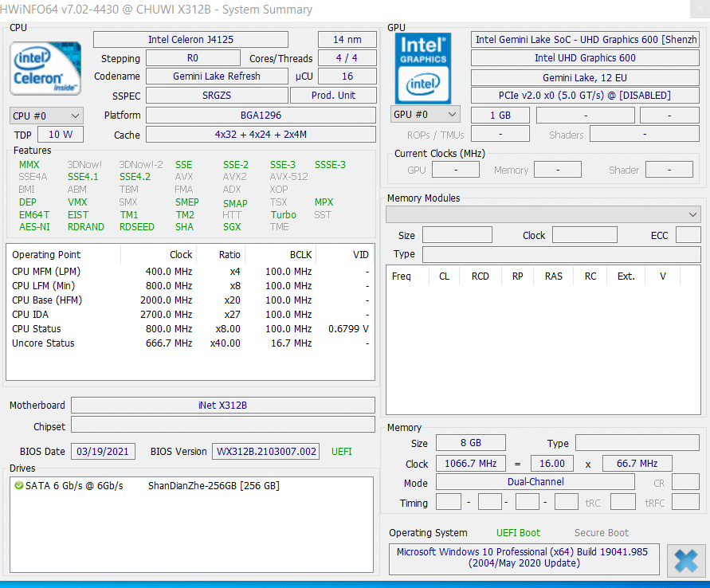710x588 pixels.
Task: Click the Prod. Unit field
Action: click(x=333, y=96)
